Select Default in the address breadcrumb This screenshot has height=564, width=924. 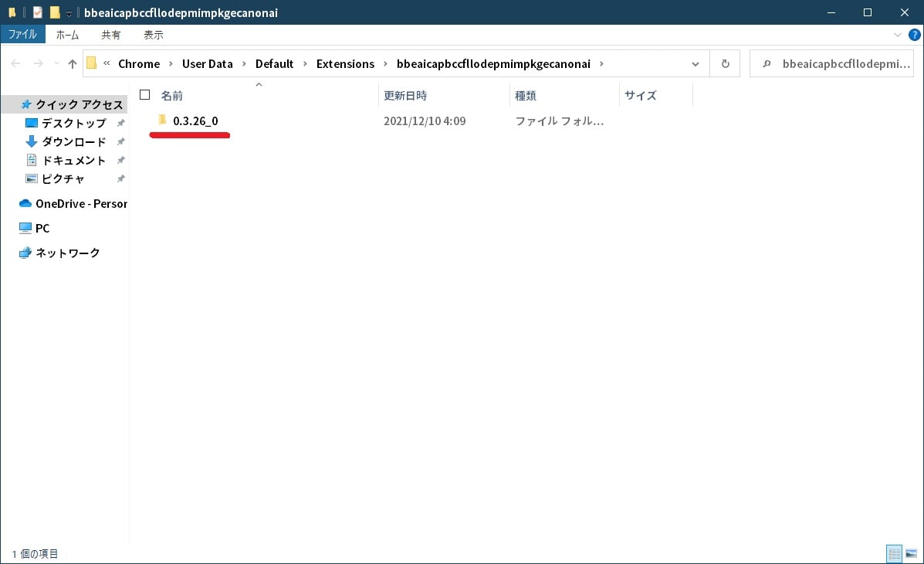274,63
